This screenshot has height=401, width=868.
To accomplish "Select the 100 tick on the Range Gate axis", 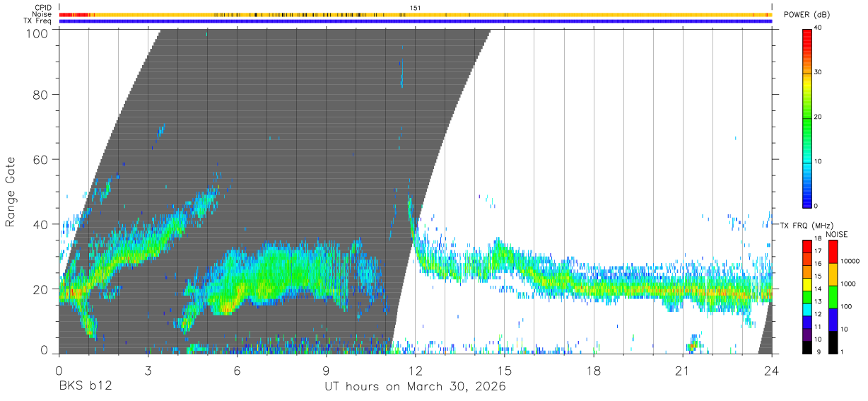I will coord(37,33).
